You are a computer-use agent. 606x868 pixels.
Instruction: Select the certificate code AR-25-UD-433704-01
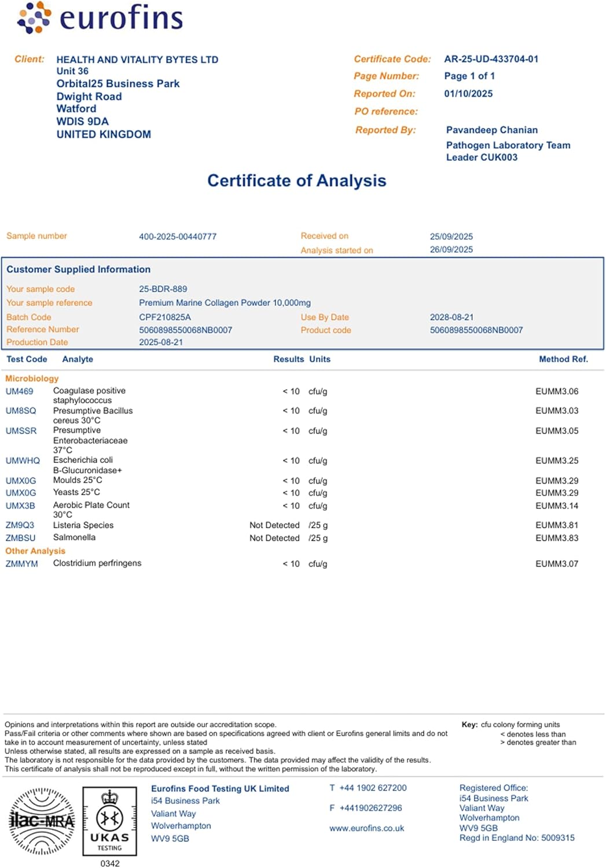tap(491, 59)
